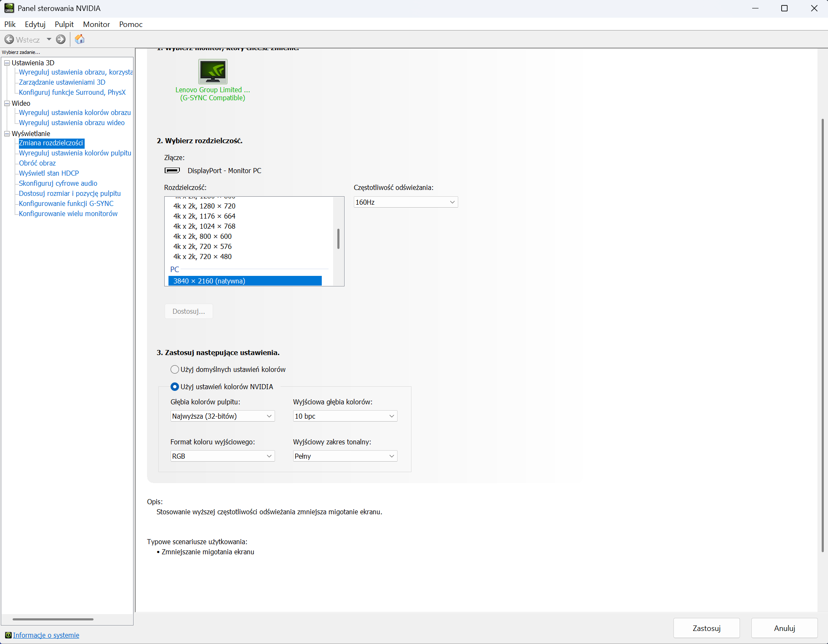828x644 pixels.
Task: Open the 160Hz refresh rate dropdown
Action: pyautogui.click(x=405, y=202)
